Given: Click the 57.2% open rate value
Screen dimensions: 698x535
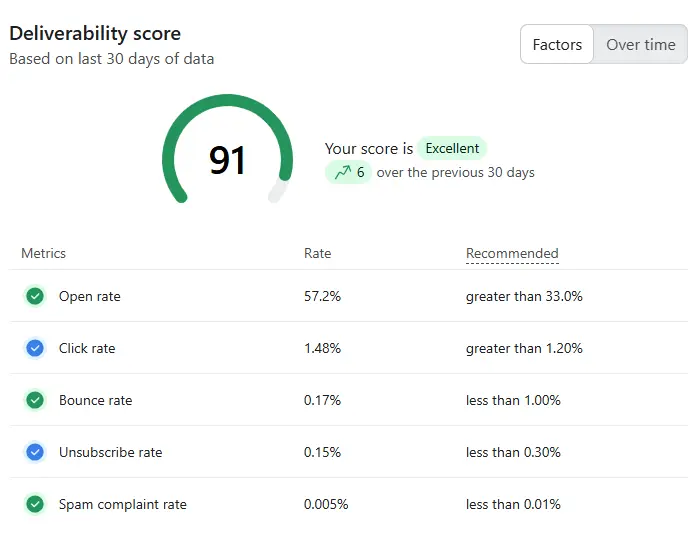Looking at the screenshot, I should point(322,296).
